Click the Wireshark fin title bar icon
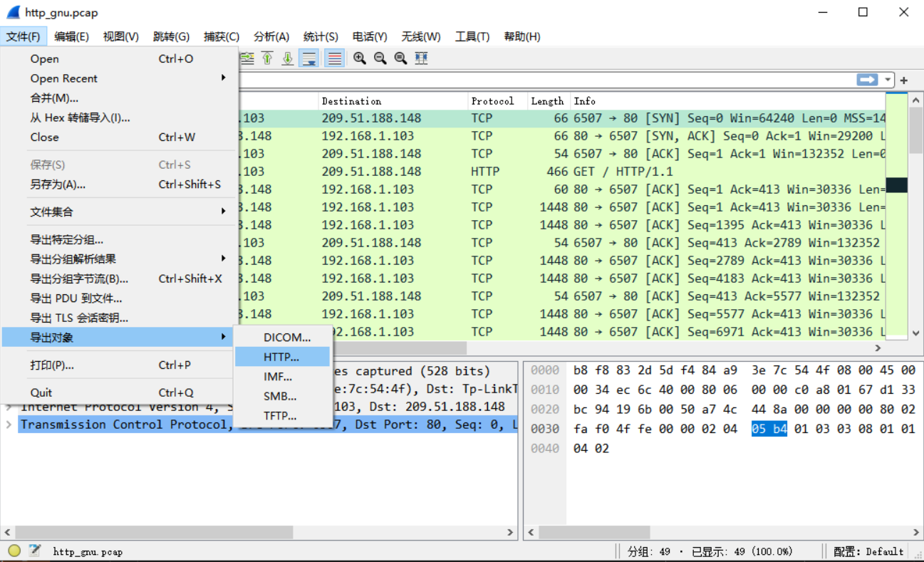Image resolution: width=924 pixels, height=562 pixels. coord(13,12)
